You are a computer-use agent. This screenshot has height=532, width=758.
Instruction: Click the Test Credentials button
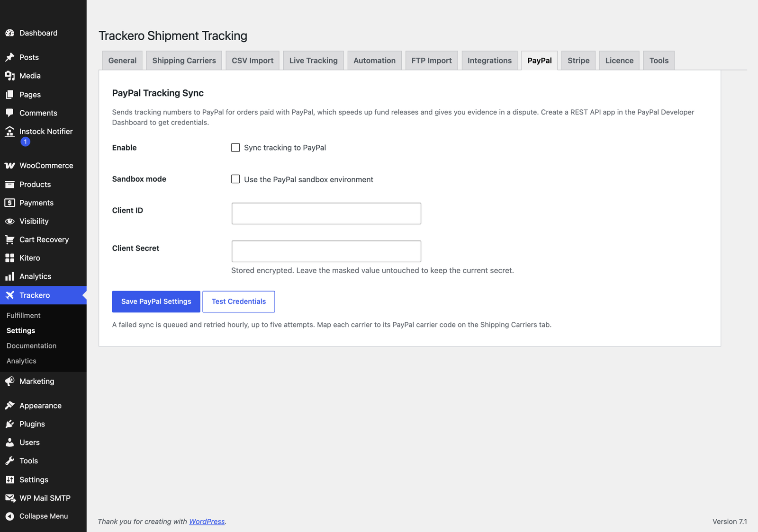[239, 301]
